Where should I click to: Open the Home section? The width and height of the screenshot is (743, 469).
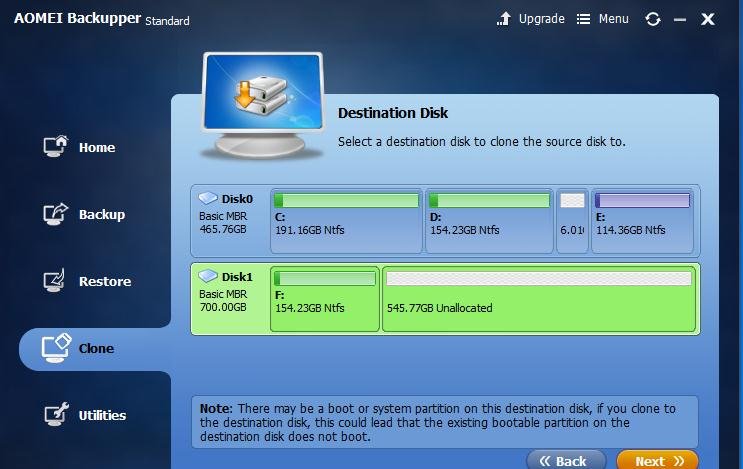(x=97, y=147)
